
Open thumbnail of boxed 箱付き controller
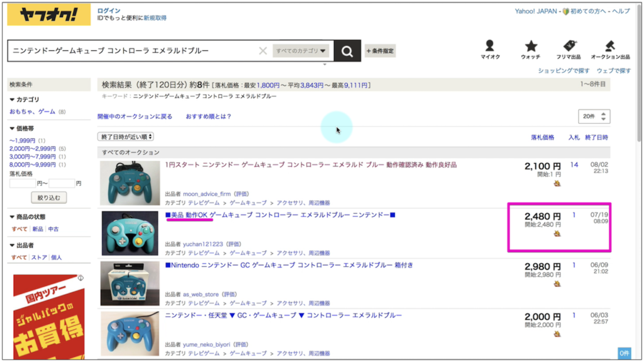tap(130, 283)
